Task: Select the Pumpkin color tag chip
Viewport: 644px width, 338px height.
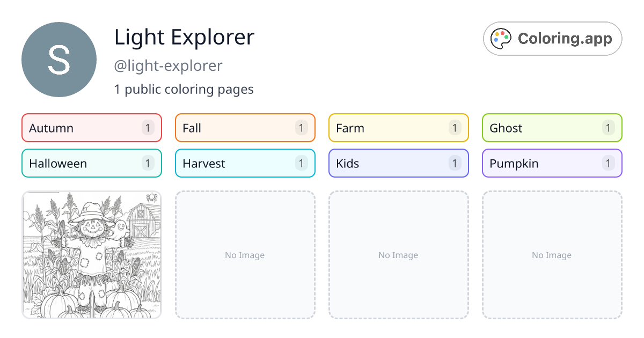Action: tap(552, 163)
